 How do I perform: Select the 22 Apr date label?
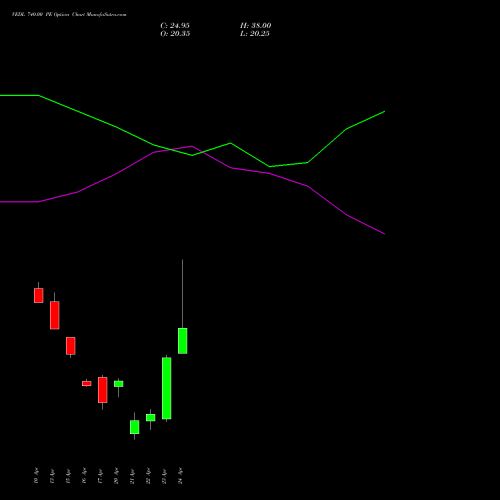(148, 476)
